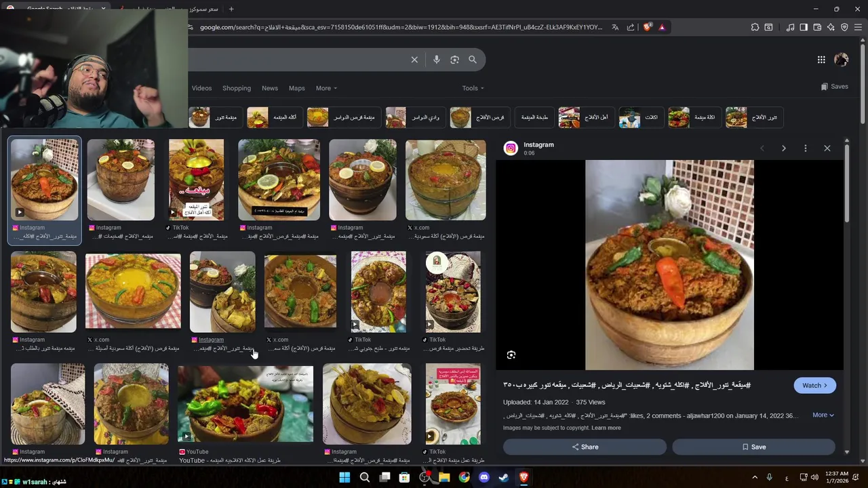Show hidden system tray icons chevron

click(754, 477)
